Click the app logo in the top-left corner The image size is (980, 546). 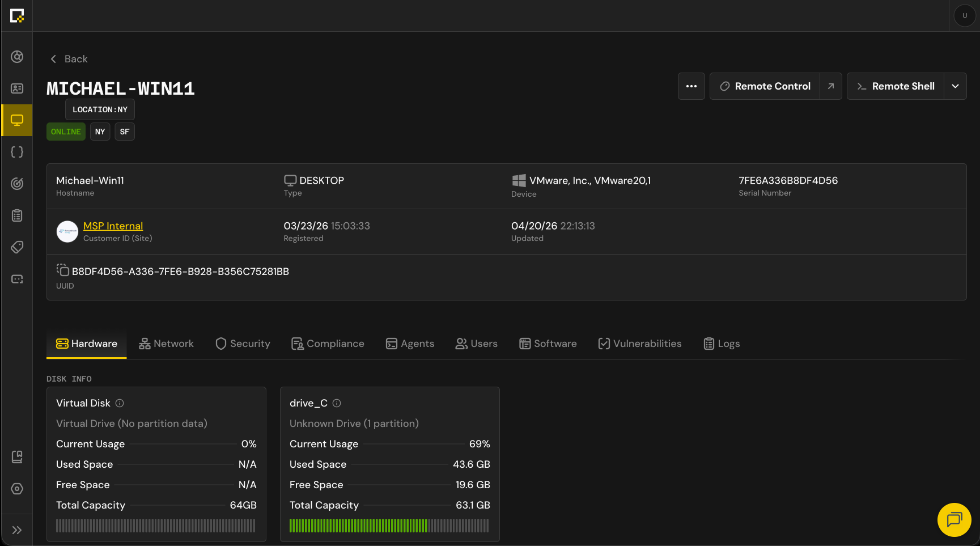point(17,16)
